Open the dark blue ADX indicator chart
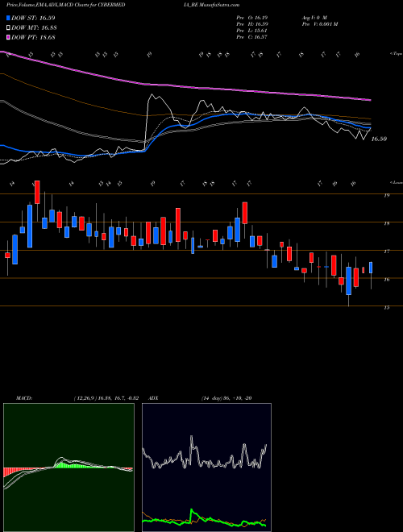 click(x=206, y=468)
